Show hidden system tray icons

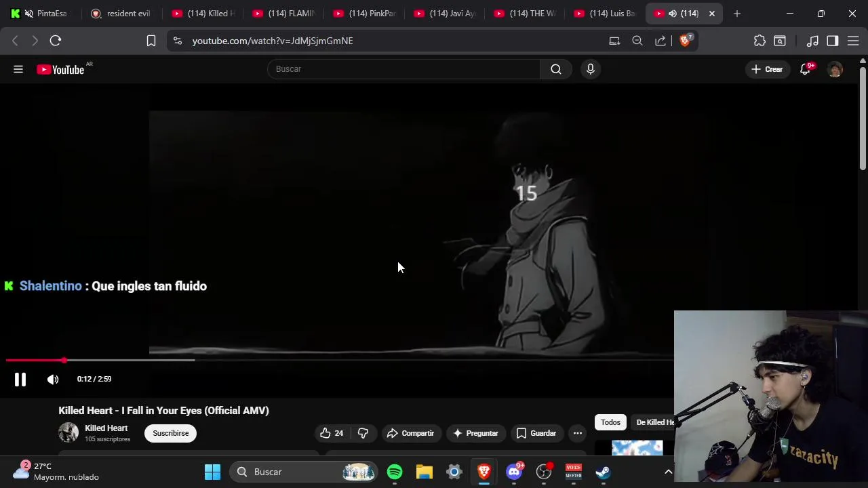coord(668,472)
